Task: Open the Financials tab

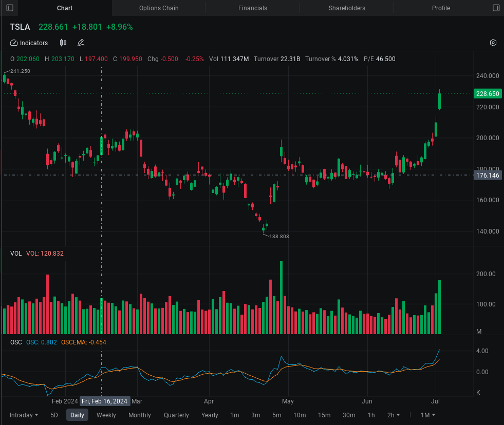Action: point(253,8)
